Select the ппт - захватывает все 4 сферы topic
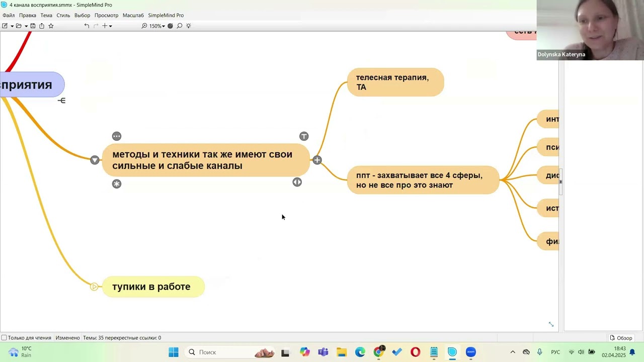This screenshot has height=362, width=644. pos(423,180)
